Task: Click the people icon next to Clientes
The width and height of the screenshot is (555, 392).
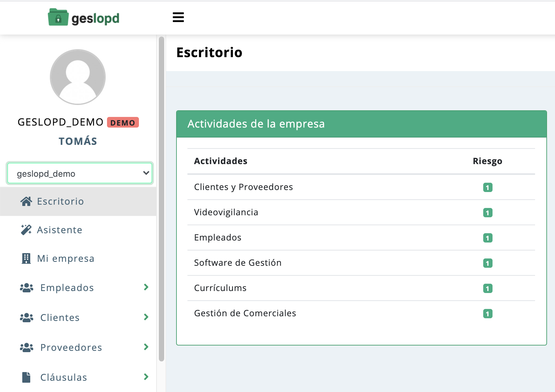Action: 27,318
